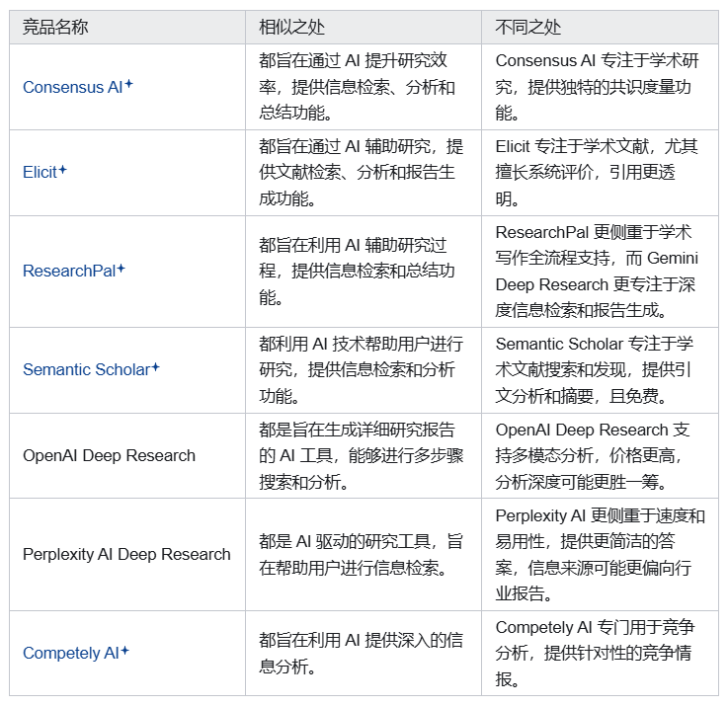Click sparkle icon beside Consensus AI
Image resolution: width=728 pixels, height=707 pixels.
point(128,84)
